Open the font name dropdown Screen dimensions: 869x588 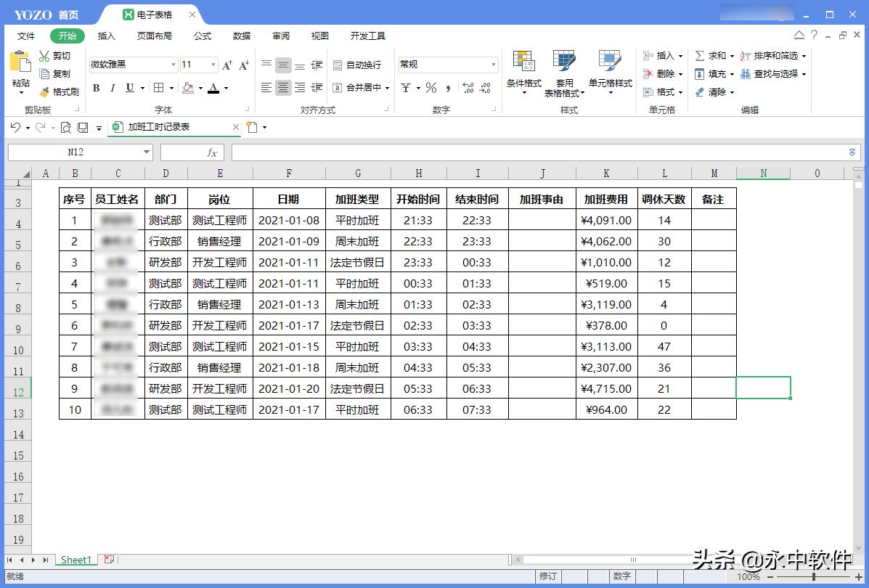pyautogui.click(x=174, y=65)
